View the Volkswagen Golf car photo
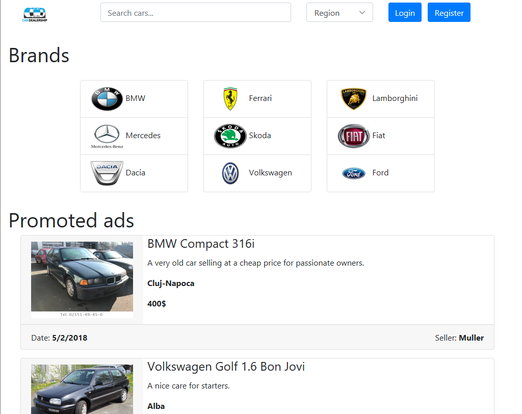522x414 pixels. point(82,389)
